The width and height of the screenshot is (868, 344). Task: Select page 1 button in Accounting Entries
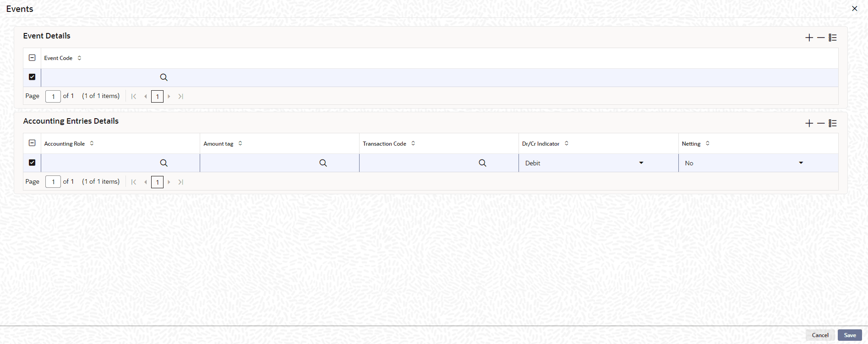click(157, 182)
